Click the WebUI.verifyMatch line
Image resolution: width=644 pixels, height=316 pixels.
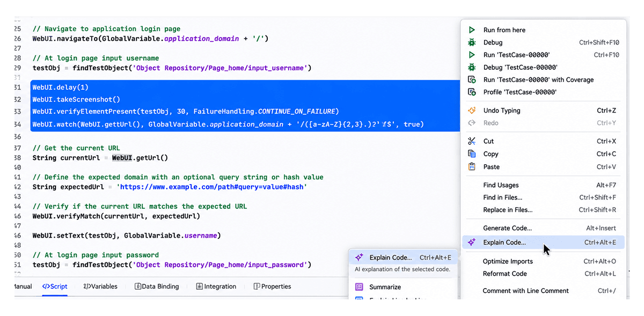coord(116,216)
